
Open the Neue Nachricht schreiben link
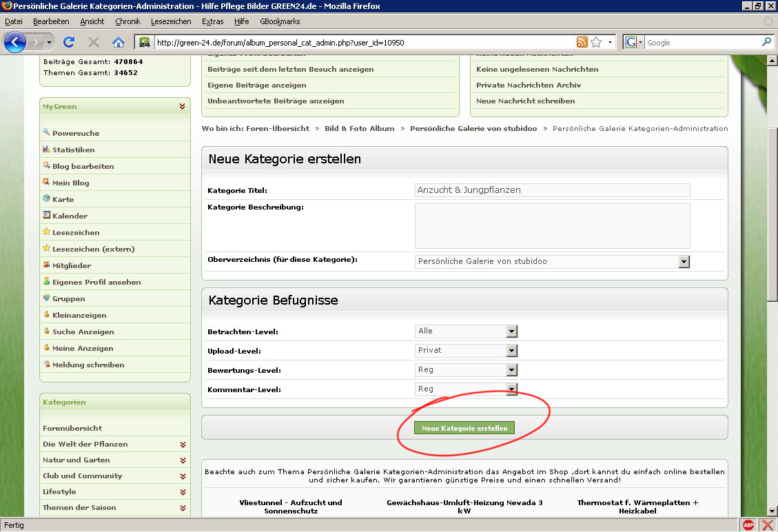[525, 101]
